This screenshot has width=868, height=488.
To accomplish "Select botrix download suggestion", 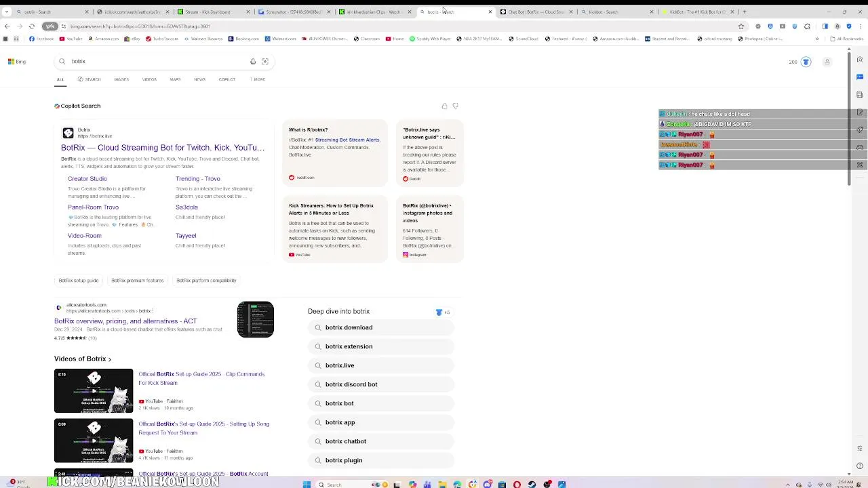I will click(380, 327).
